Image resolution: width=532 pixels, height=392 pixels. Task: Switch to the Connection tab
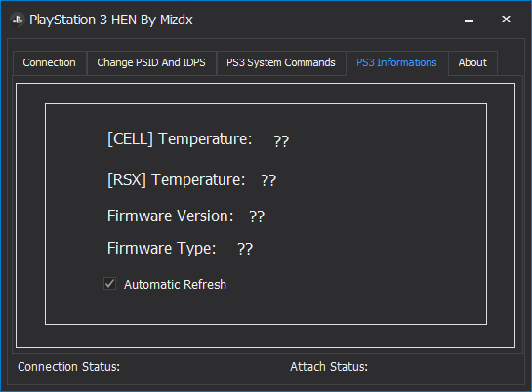click(50, 63)
